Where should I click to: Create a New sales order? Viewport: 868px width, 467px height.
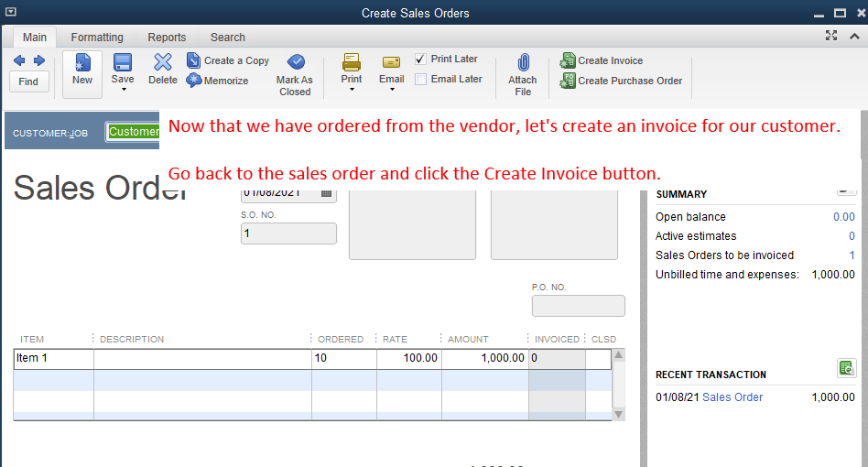pos(81,74)
